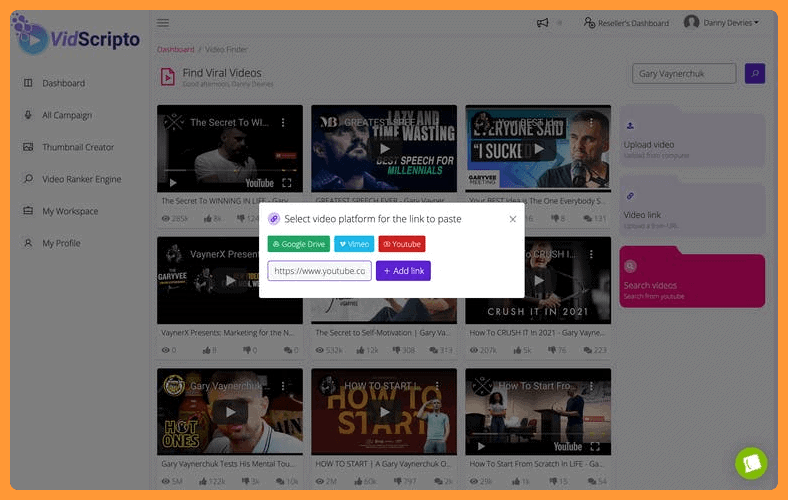Click title 'VaynerX Presents: Marketing for the N...'
The width and height of the screenshot is (788, 500).
click(x=228, y=333)
